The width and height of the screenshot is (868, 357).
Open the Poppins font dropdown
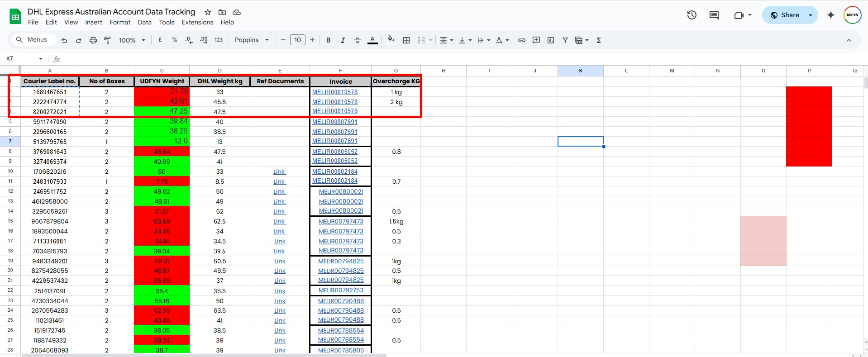point(252,40)
